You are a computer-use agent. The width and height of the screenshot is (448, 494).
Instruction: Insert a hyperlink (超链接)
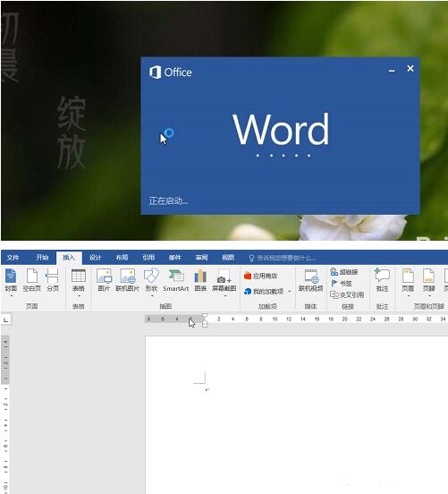[343, 271]
